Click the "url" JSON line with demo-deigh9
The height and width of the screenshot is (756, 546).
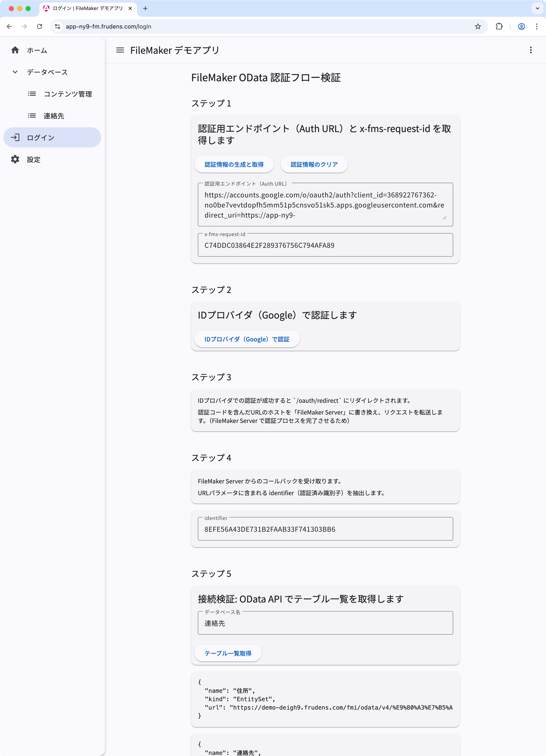[329, 707]
